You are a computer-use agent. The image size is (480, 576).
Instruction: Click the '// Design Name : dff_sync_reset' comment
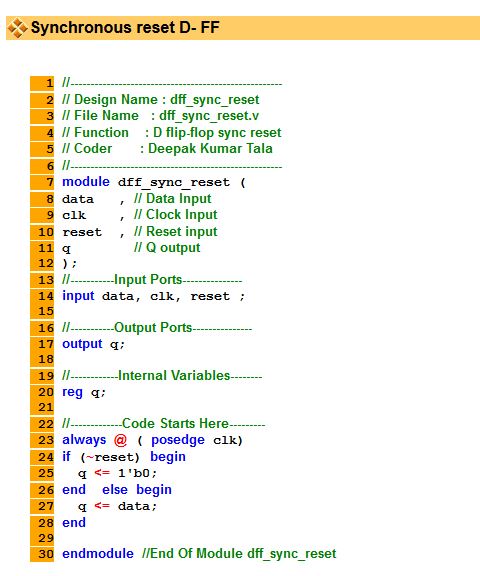(x=160, y=100)
